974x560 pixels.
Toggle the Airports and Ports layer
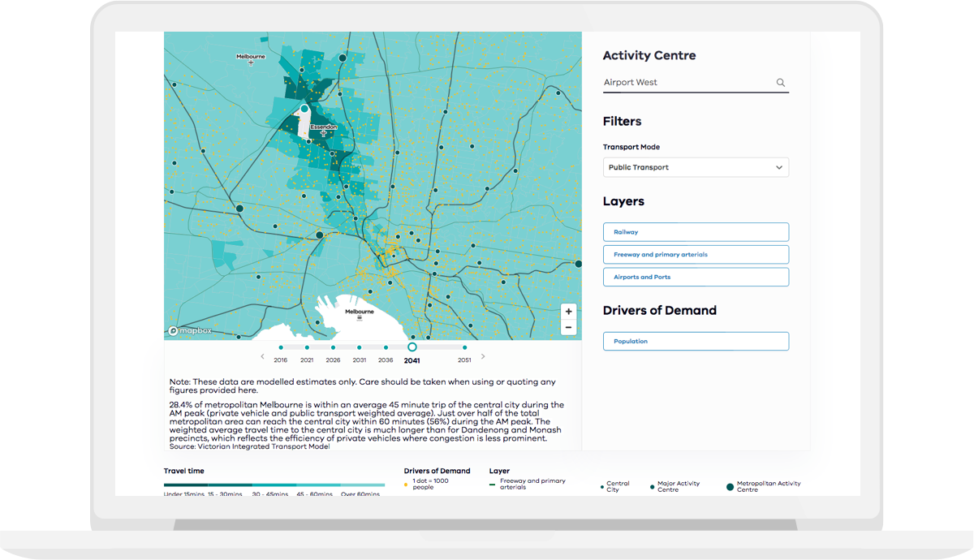point(696,277)
